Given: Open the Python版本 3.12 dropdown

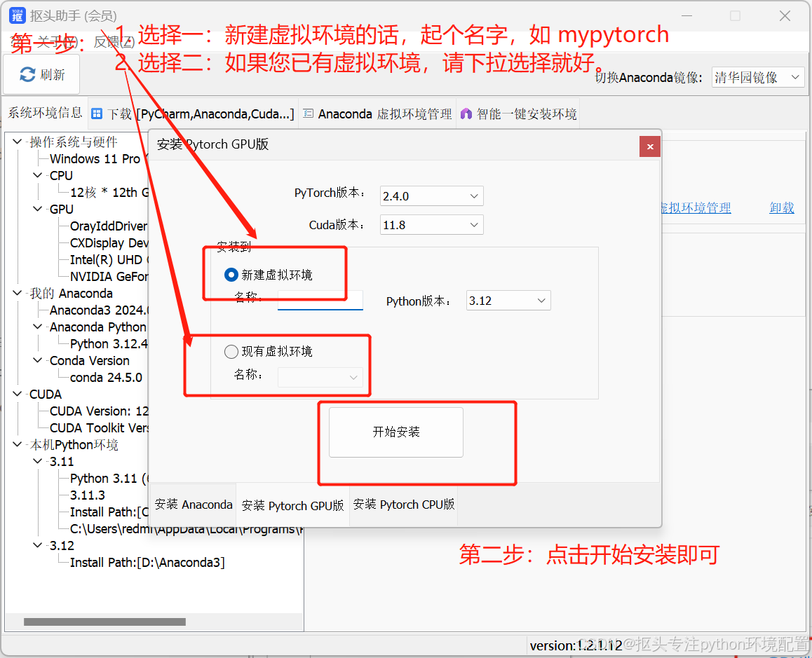Looking at the screenshot, I should click(x=508, y=300).
